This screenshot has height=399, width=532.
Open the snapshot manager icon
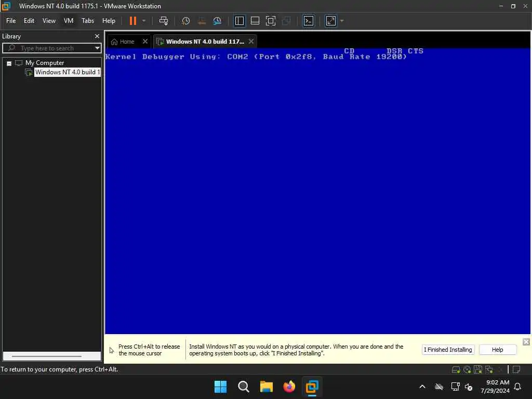tap(217, 21)
